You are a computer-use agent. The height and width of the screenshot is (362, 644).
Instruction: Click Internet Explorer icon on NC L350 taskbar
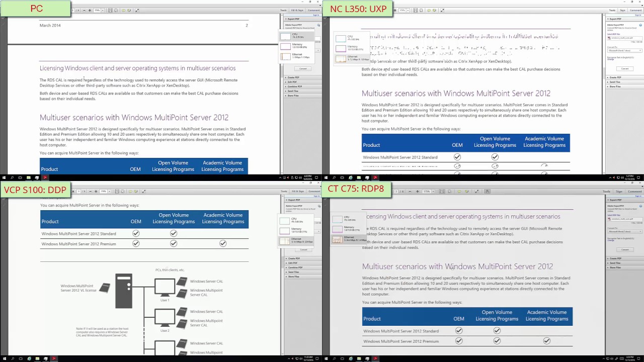(x=351, y=177)
